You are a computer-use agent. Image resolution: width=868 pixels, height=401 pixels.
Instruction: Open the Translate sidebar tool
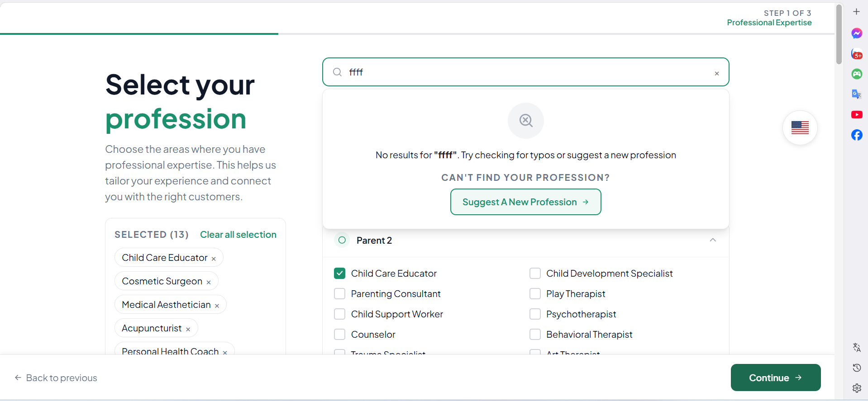857,347
